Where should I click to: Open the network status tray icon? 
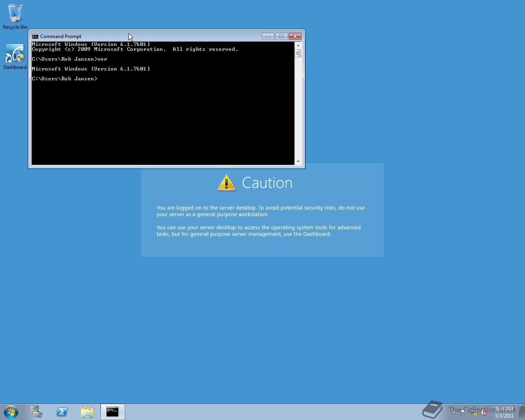(474, 412)
